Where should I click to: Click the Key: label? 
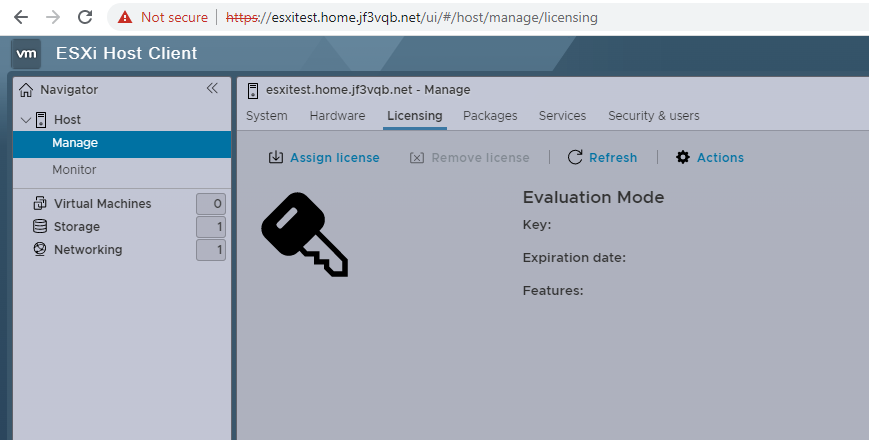(537, 225)
